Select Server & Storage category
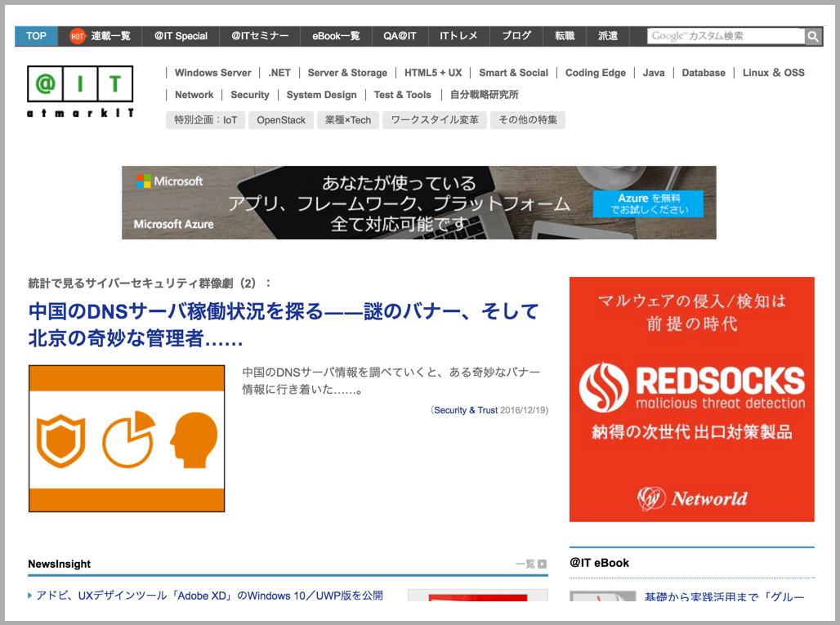Image resolution: width=840 pixels, height=625 pixels. tap(347, 73)
